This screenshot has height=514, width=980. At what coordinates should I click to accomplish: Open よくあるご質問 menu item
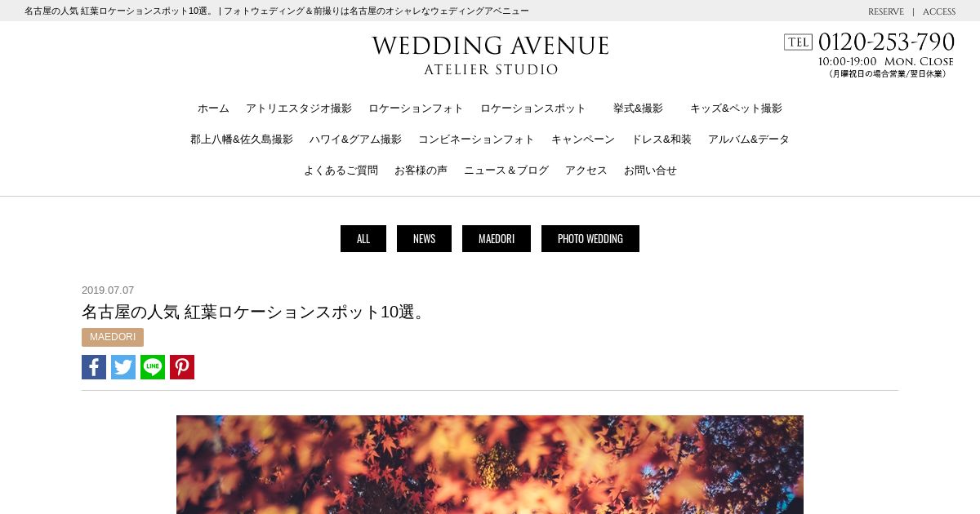tap(341, 171)
